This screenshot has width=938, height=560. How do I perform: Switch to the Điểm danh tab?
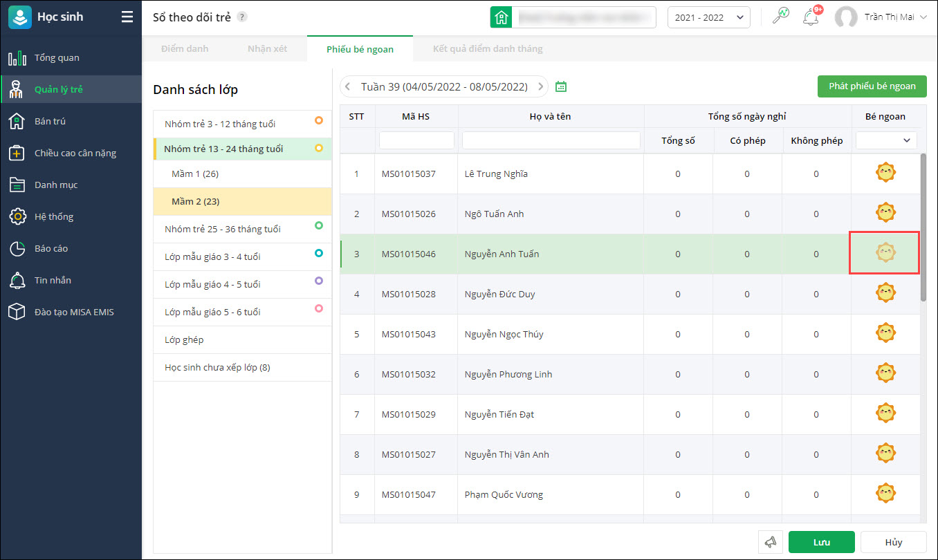pyautogui.click(x=185, y=49)
